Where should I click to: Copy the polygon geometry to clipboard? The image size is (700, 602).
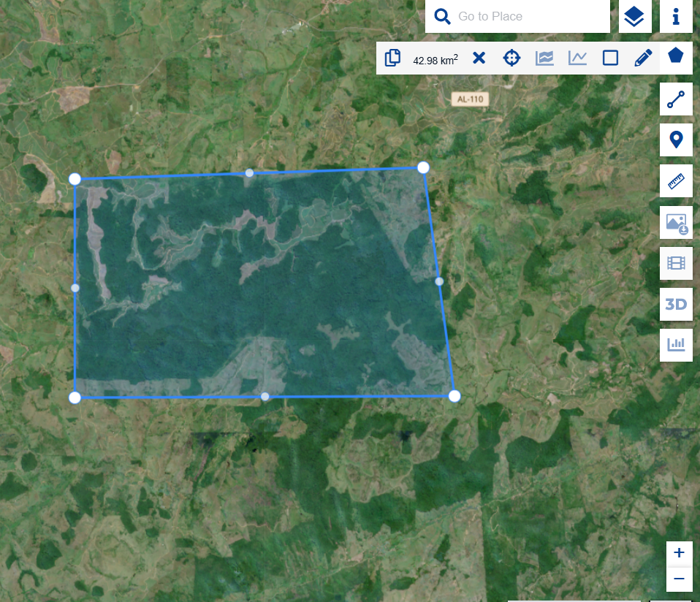(392, 58)
